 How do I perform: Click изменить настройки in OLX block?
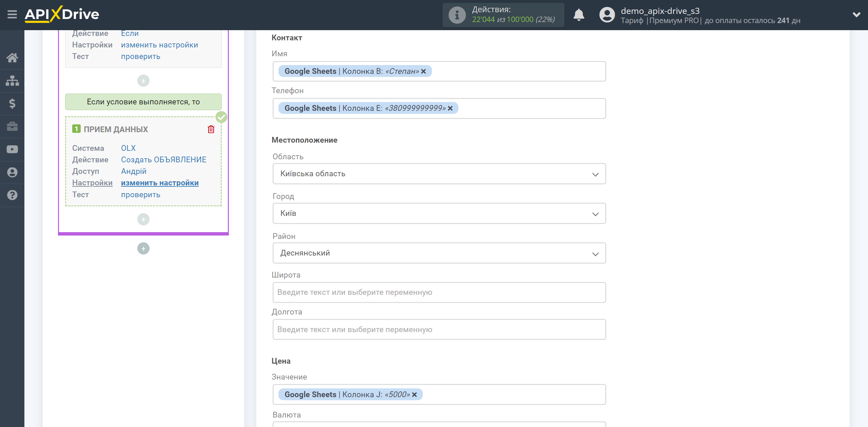pos(160,183)
